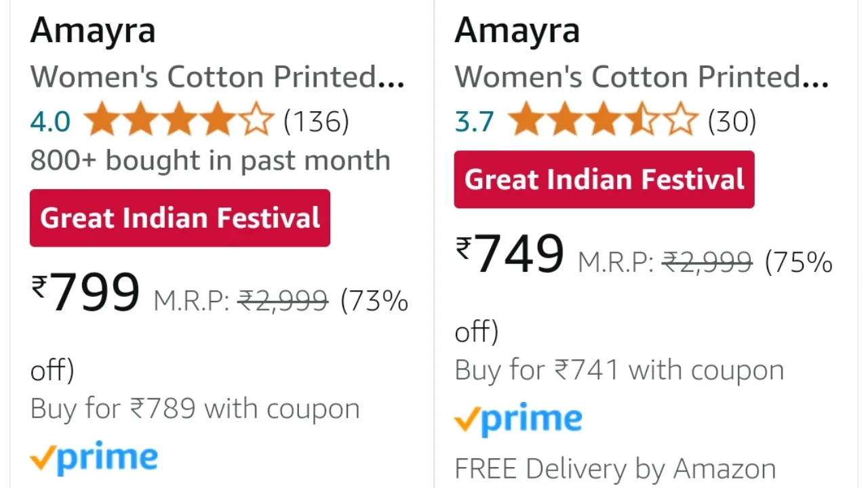Click the (136) reviews count

point(316,122)
